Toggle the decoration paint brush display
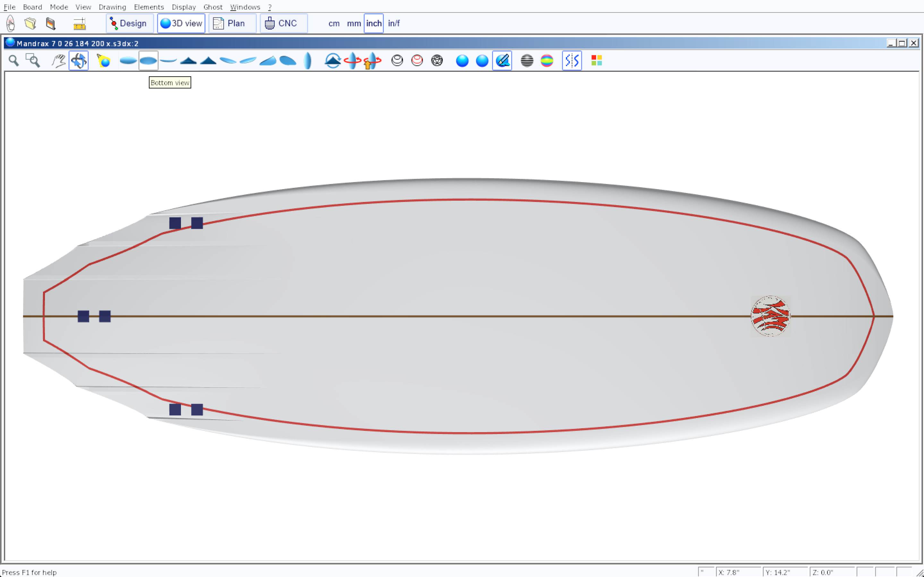The height and width of the screenshot is (577, 924). [502, 61]
